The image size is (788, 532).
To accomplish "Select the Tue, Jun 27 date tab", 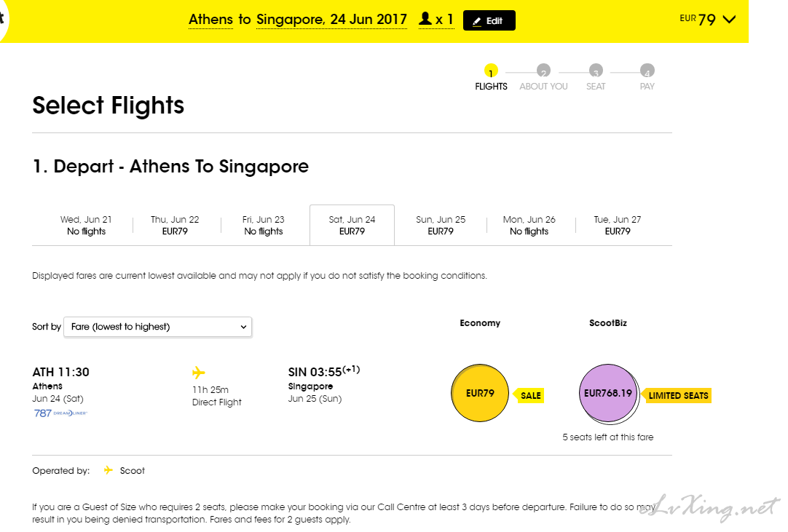I will point(618,226).
